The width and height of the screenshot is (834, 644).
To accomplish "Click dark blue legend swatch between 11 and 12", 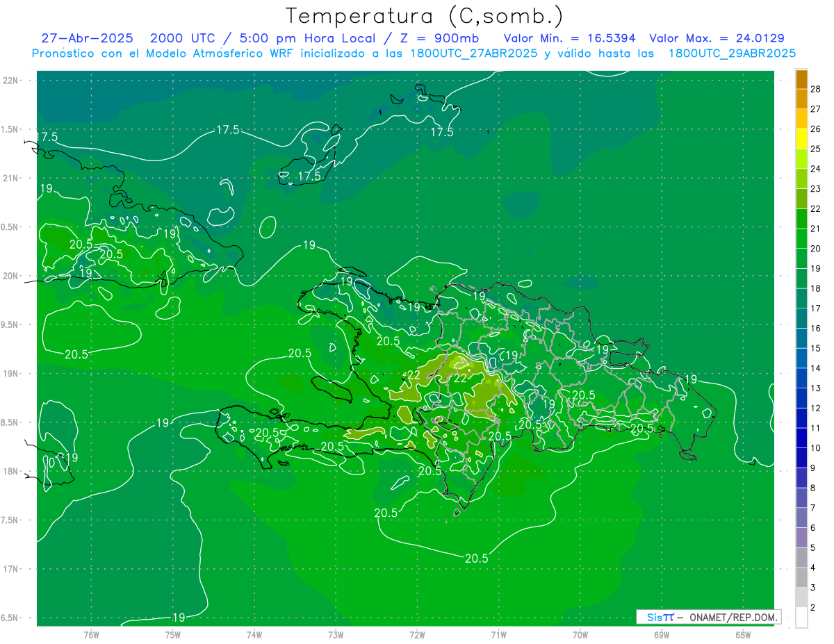I will pos(802,418).
